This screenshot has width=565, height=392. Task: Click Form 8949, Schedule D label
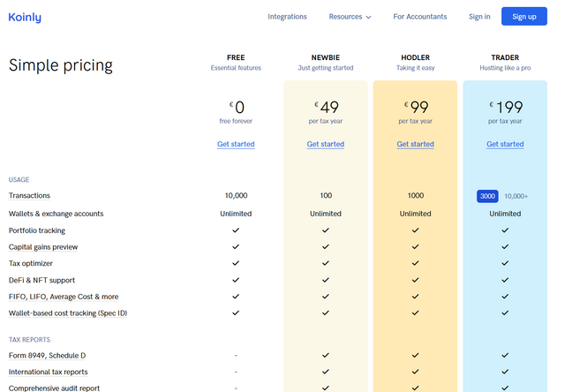tap(47, 355)
